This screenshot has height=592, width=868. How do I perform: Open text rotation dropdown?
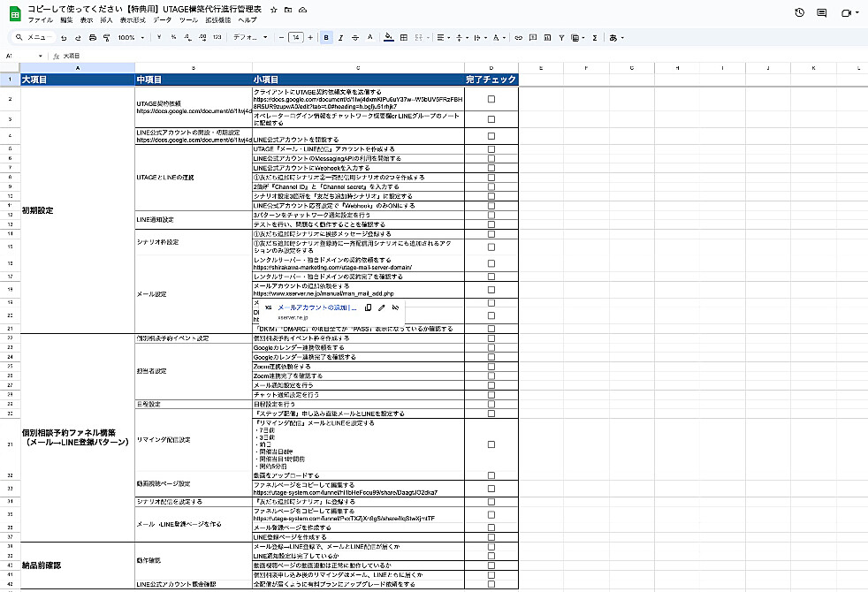click(499, 38)
